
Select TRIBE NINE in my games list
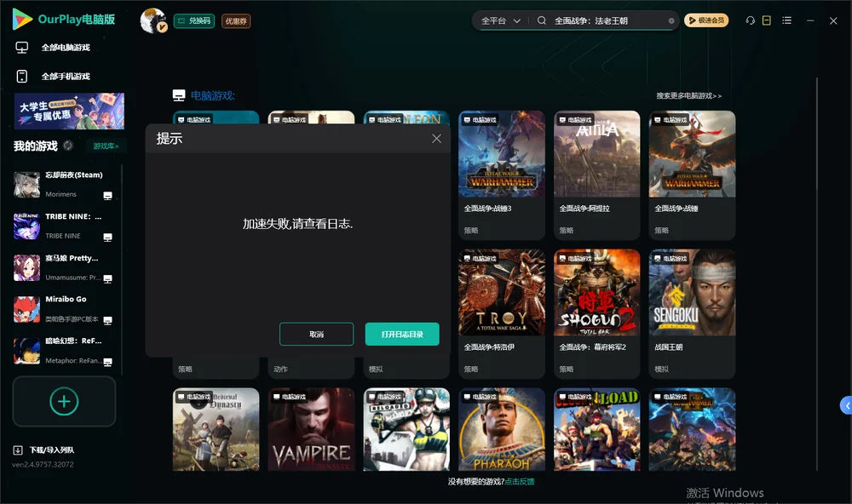[64, 226]
